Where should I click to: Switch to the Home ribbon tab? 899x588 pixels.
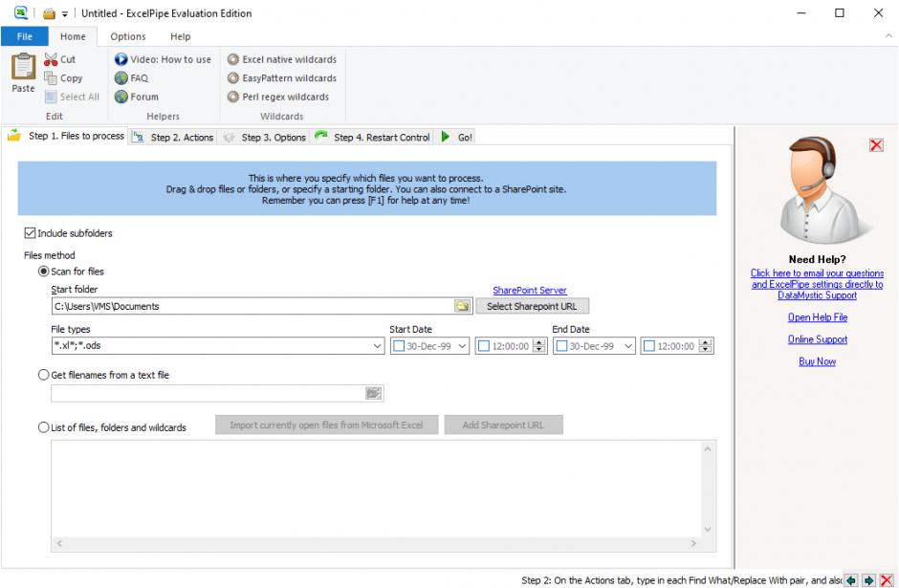(x=73, y=36)
